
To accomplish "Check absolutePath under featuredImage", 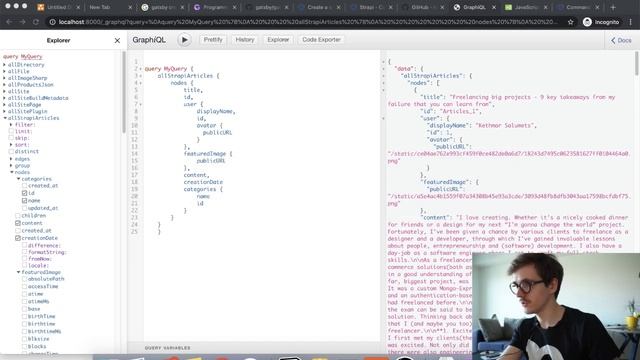I will (24, 279).
